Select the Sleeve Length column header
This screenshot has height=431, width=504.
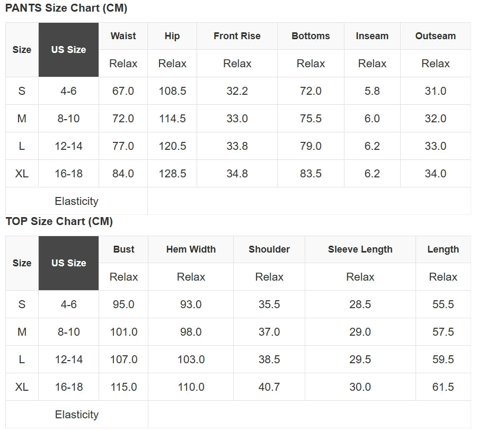click(x=360, y=249)
